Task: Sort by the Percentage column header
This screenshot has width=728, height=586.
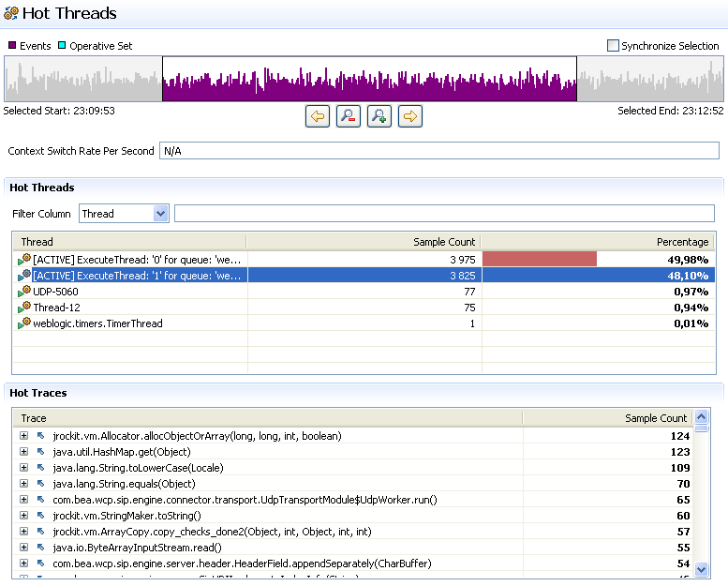Action: (x=599, y=242)
